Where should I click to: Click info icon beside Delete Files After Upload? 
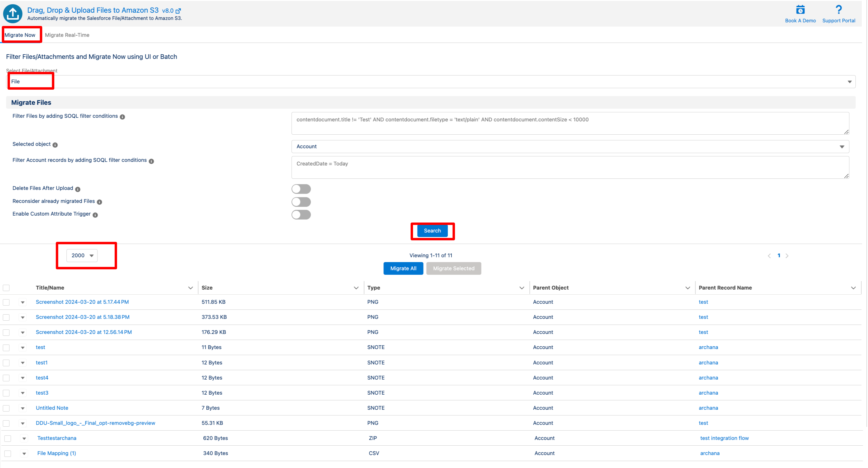click(x=78, y=189)
